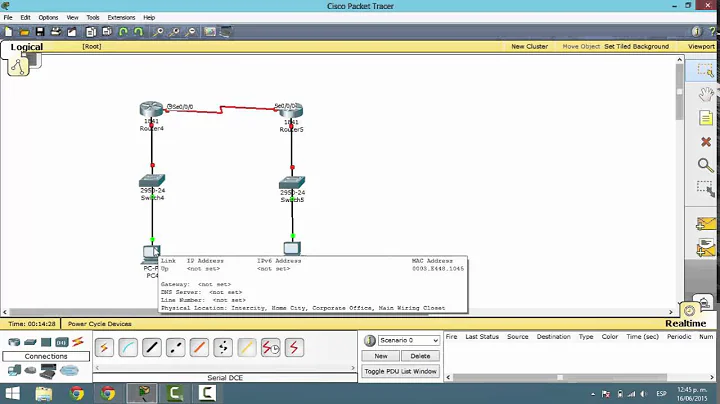Pick the orange Fiber cable connection

199,348
